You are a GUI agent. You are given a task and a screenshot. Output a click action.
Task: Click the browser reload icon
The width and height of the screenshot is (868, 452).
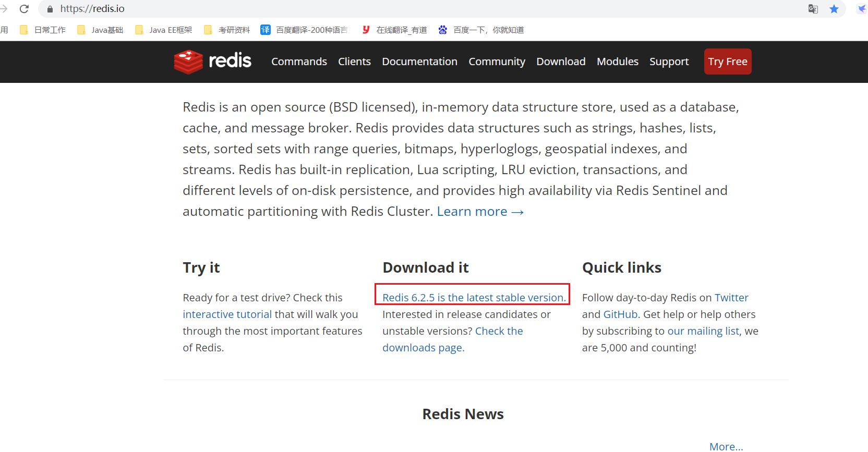(24, 9)
